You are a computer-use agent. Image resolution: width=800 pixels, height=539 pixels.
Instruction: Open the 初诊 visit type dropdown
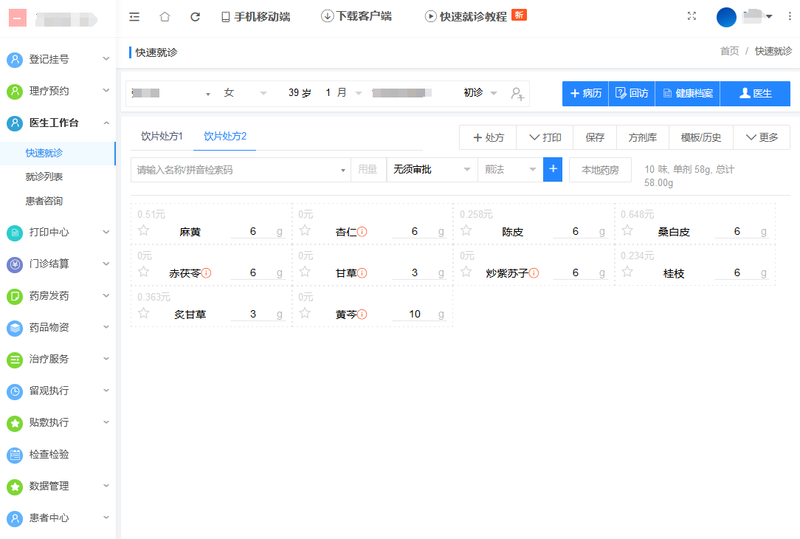480,93
